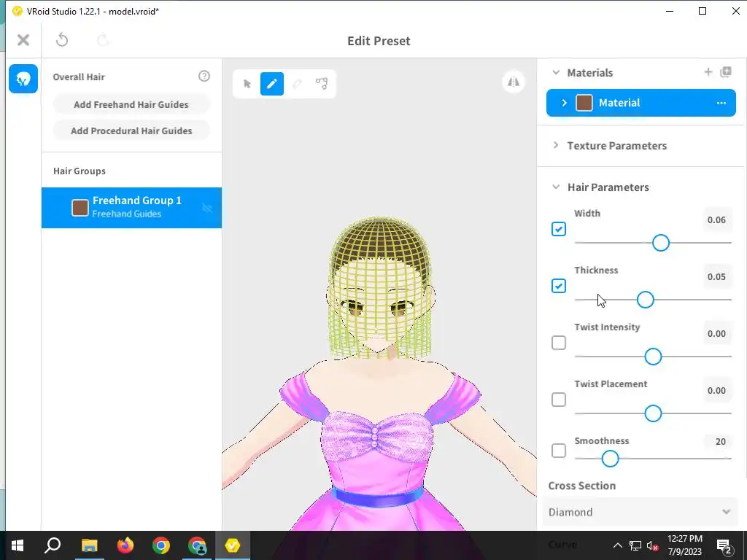Screen dimensions: 747x560
Task: Collapse the Materials section
Action: point(555,72)
